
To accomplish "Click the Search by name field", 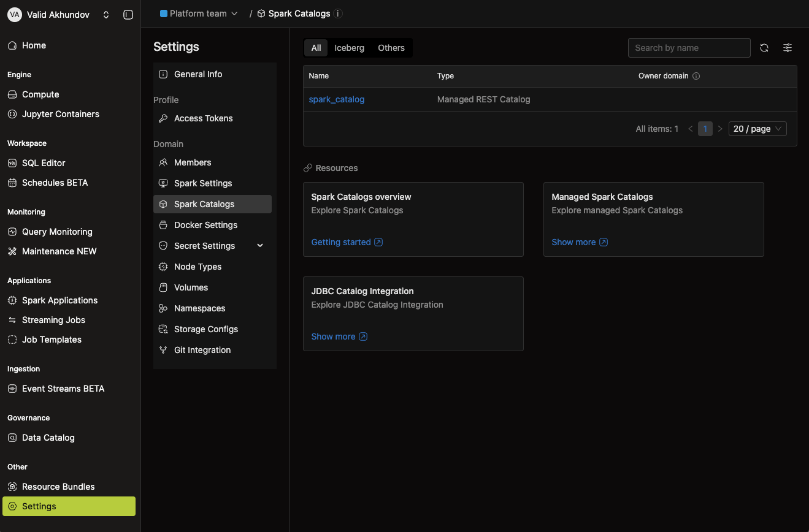I will tap(689, 48).
